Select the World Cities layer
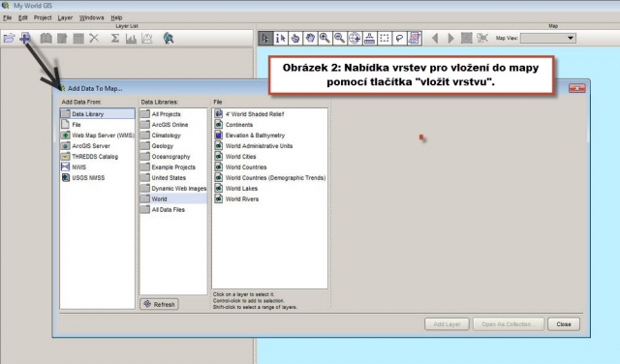This screenshot has height=364, width=620. [270, 157]
